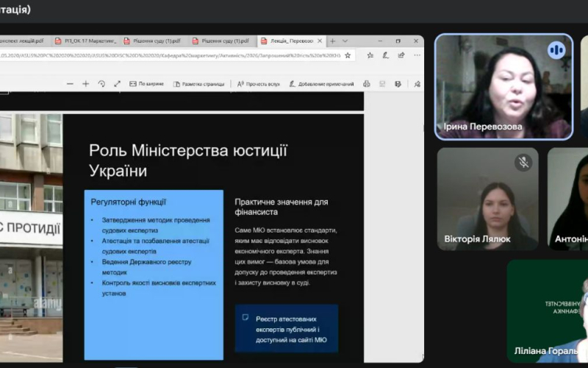Switch to 'РП_ОК 17 Маркетинг_' tab

click(86, 41)
